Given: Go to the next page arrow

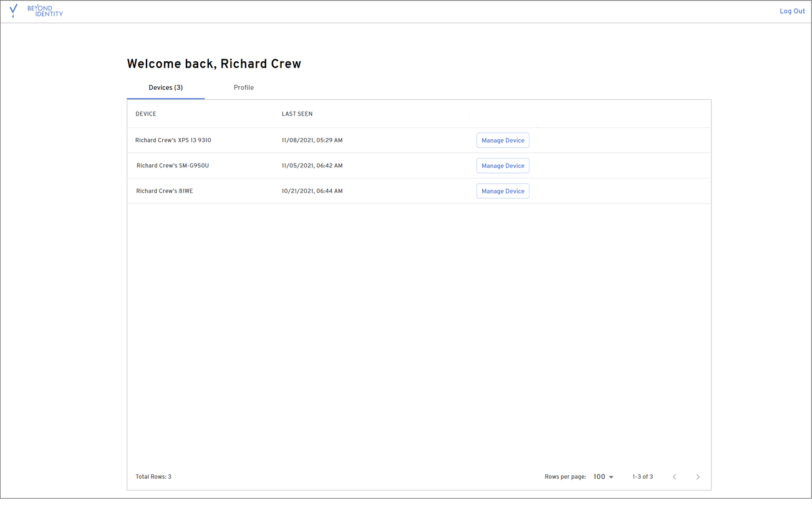Looking at the screenshot, I should pos(698,477).
